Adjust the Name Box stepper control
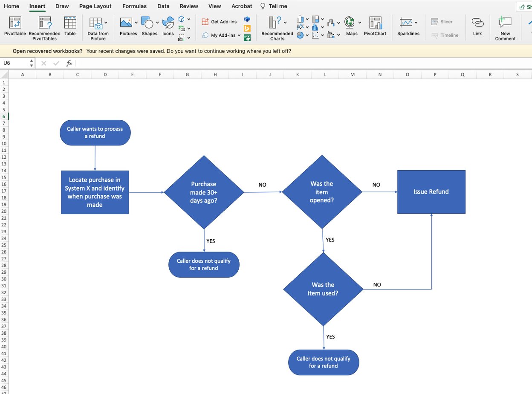 point(32,63)
